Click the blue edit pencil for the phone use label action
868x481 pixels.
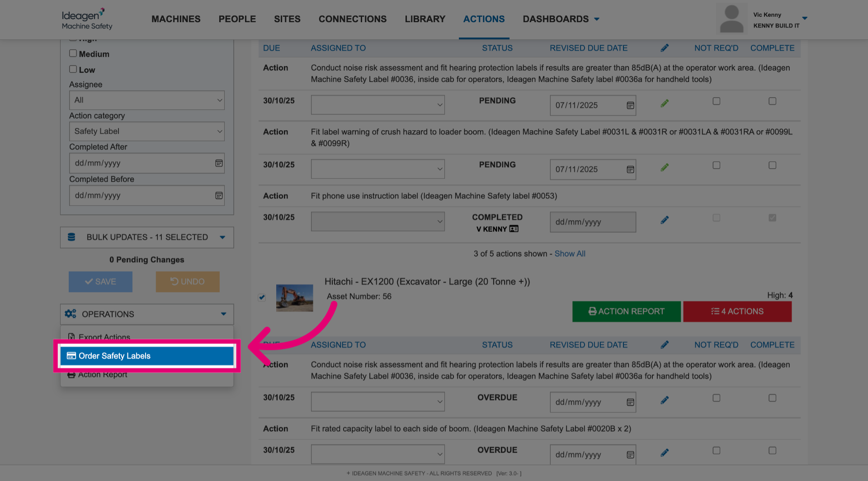pos(664,220)
